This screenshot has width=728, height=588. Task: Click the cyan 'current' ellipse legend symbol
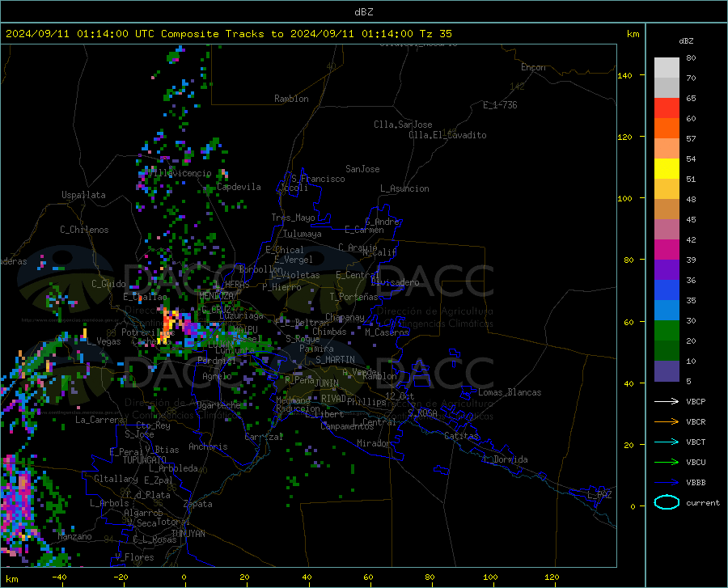tap(667, 502)
